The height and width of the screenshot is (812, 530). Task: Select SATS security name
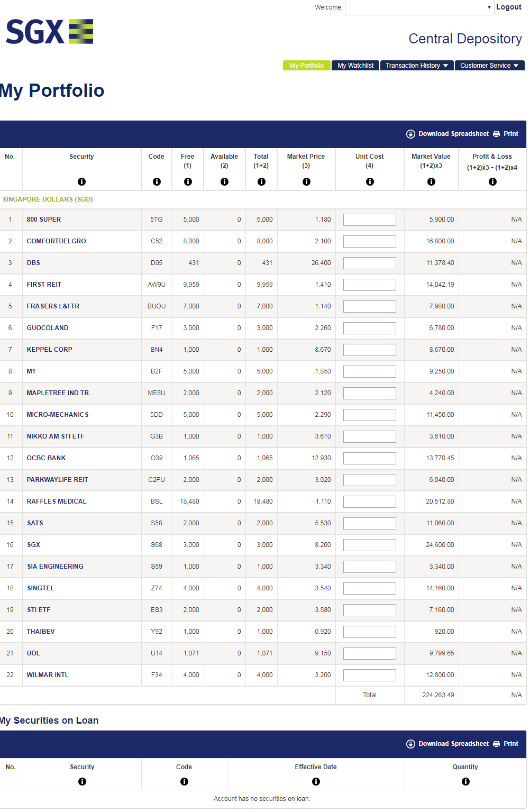(35, 523)
